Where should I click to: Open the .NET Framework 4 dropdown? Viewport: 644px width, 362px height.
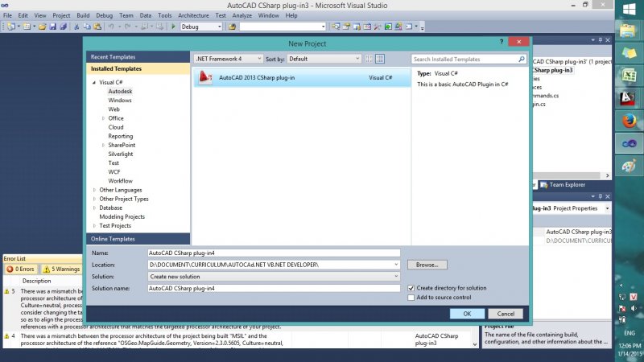pyautogui.click(x=228, y=59)
